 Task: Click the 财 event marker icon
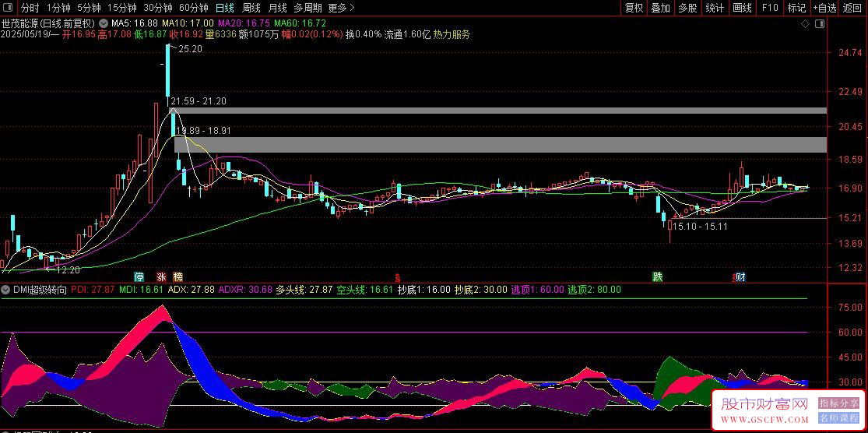point(740,276)
